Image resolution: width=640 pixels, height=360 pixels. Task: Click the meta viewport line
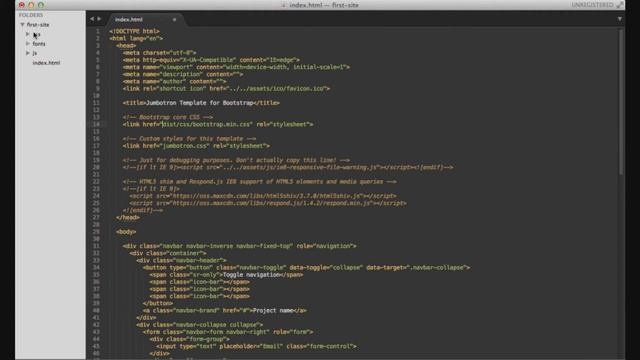(x=236, y=67)
